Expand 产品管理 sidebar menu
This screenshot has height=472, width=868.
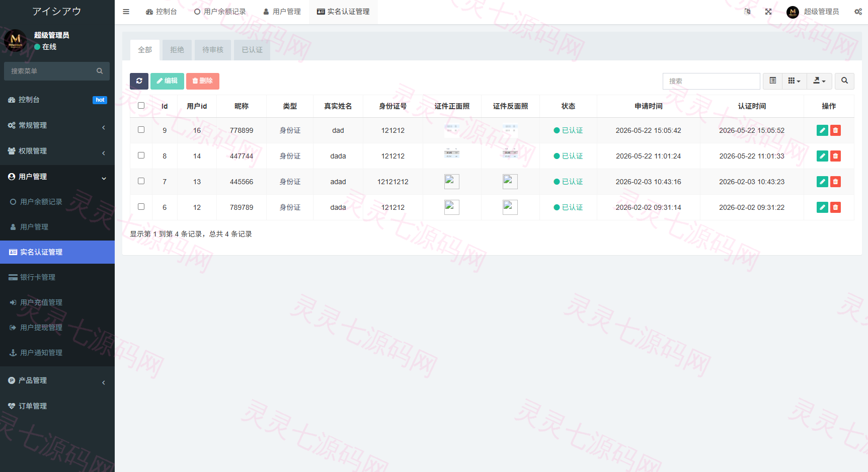coord(57,380)
